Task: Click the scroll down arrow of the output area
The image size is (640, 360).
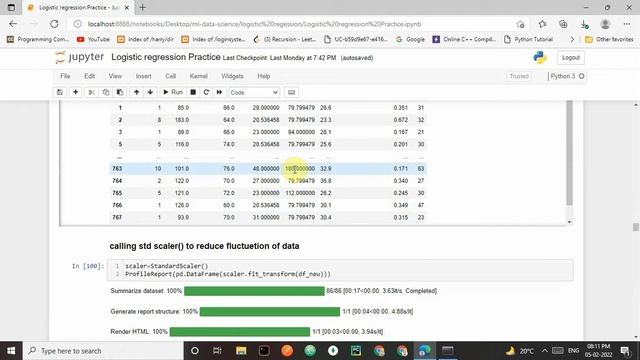Action: pyautogui.click(x=569, y=222)
